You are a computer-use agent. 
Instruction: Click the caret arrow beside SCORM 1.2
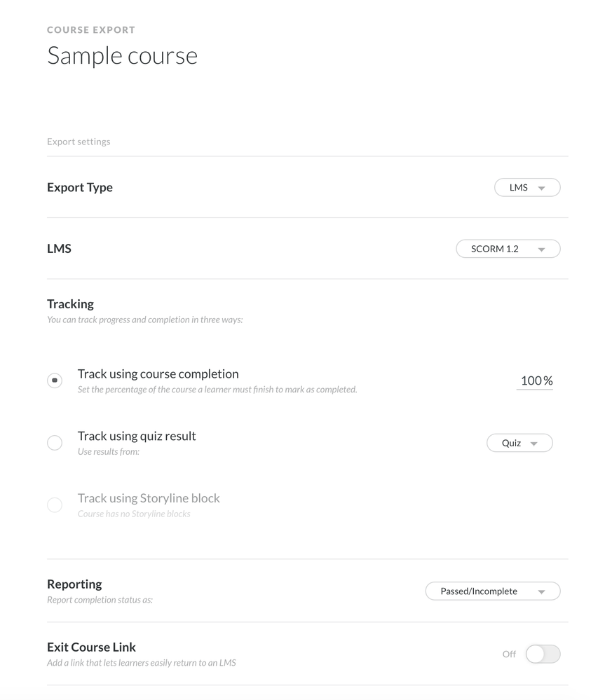(541, 249)
